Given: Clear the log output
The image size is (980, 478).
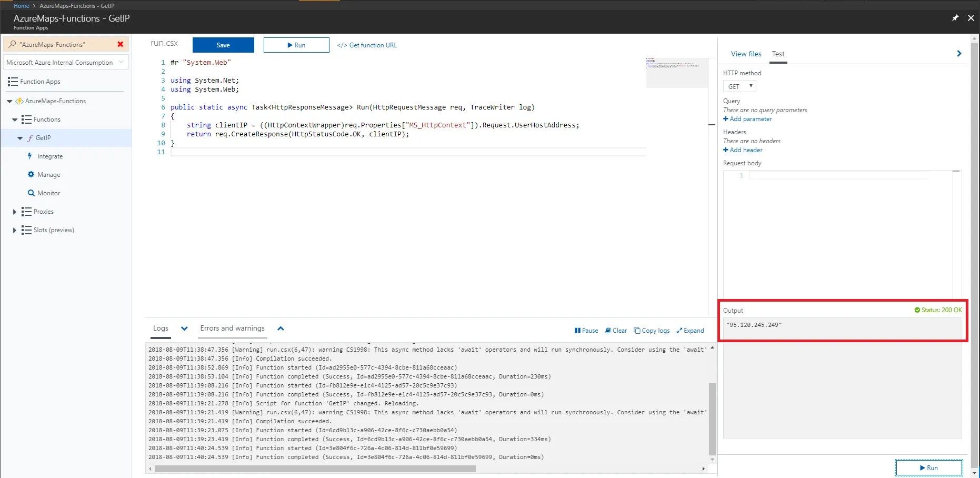Looking at the screenshot, I should click(616, 331).
